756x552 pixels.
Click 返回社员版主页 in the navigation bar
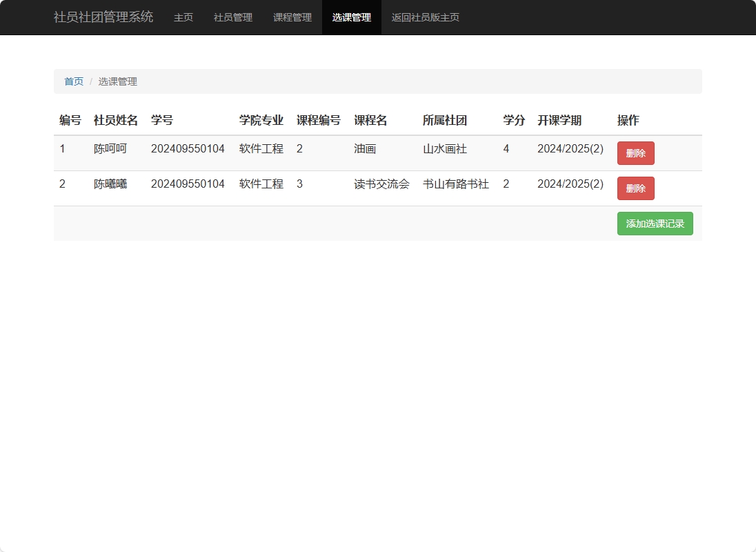(x=425, y=17)
